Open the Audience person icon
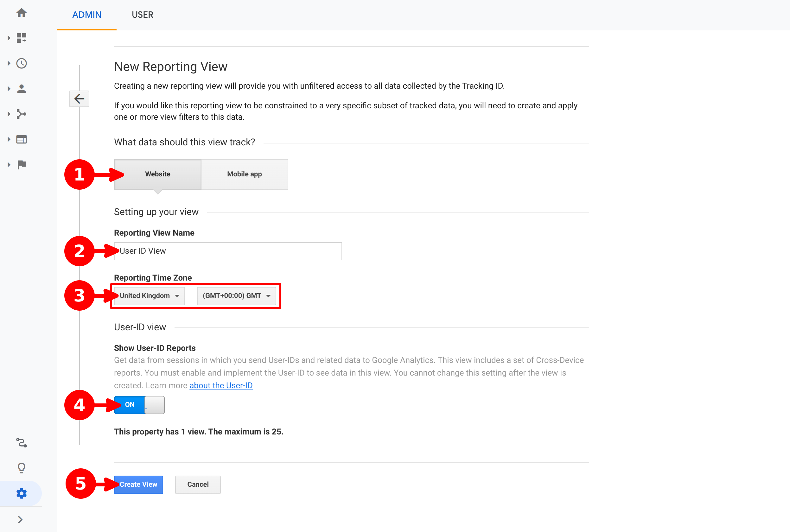 tap(21, 89)
